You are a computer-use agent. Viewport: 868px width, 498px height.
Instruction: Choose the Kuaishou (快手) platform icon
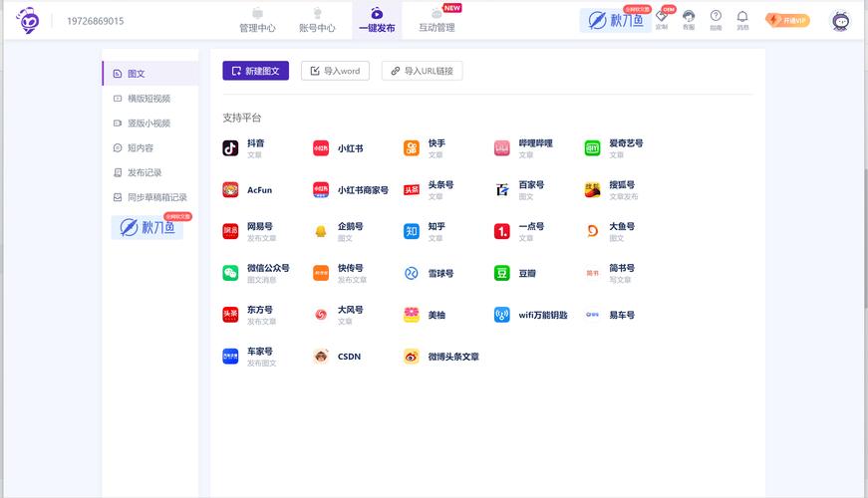[412, 148]
